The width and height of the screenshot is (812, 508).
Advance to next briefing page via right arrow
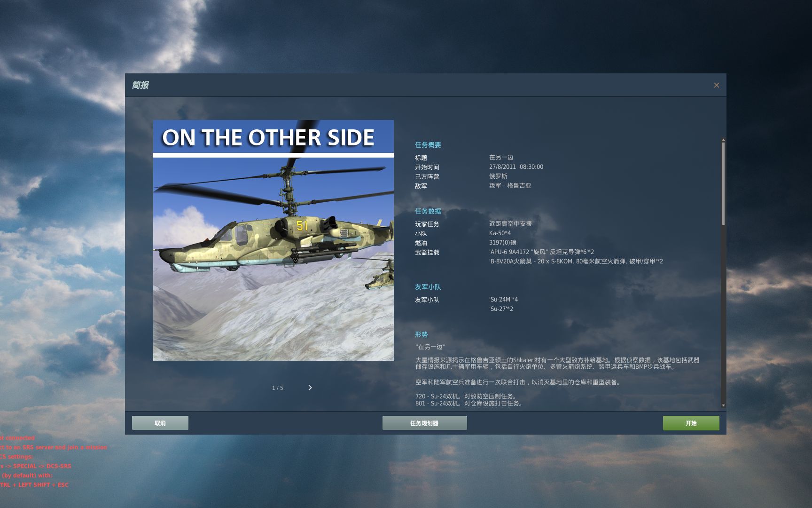(310, 387)
